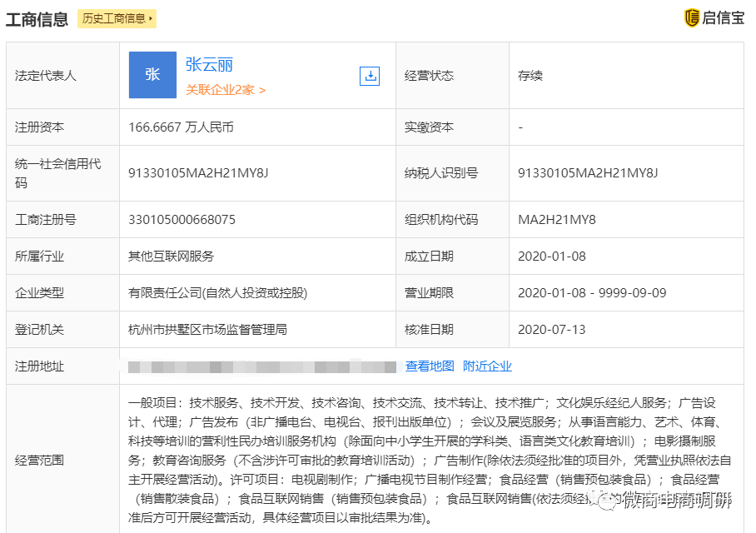
Task: Click the 工商信息 section heading
Action: pyautogui.click(x=37, y=19)
